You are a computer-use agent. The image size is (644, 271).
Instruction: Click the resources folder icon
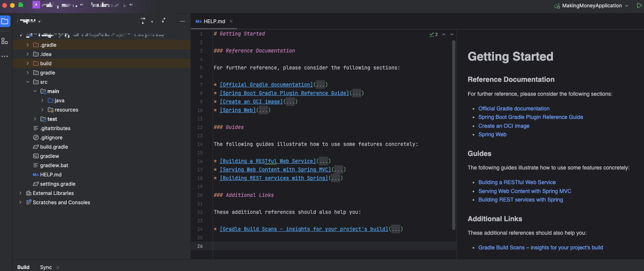[51, 110]
